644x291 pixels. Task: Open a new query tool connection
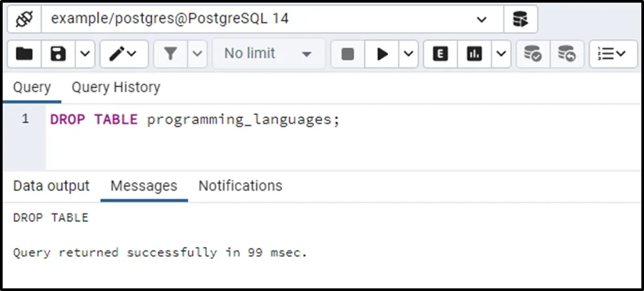coord(520,20)
